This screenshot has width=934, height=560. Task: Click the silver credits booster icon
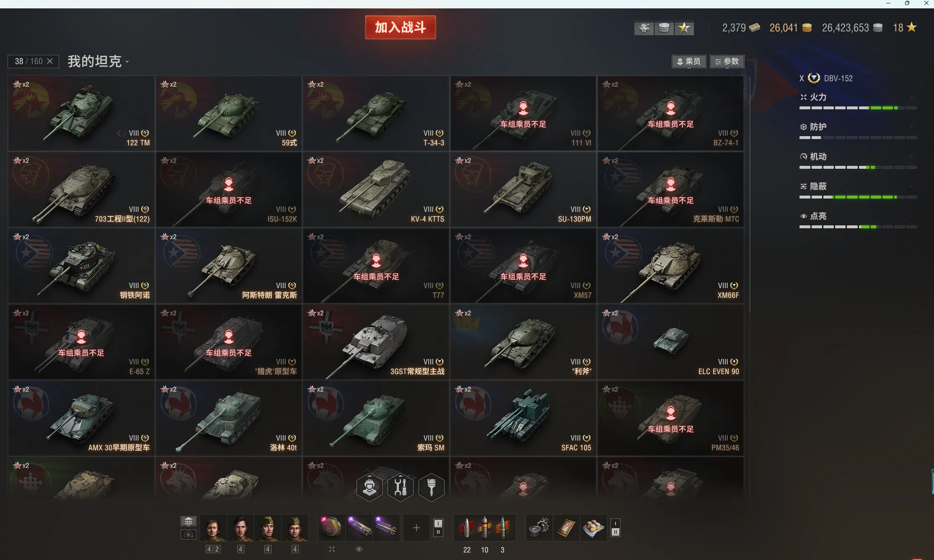coord(664,28)
